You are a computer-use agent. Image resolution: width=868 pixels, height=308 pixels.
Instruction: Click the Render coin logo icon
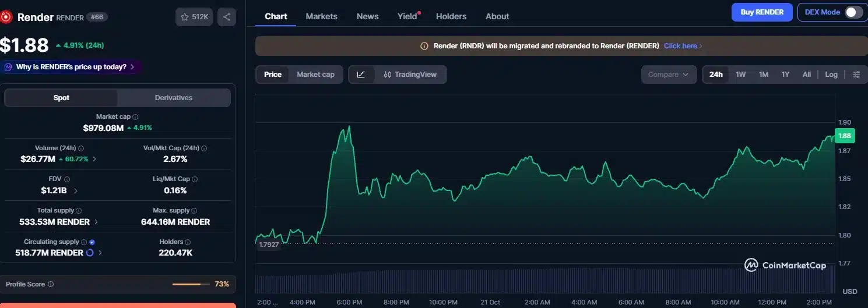pos(6,17)
